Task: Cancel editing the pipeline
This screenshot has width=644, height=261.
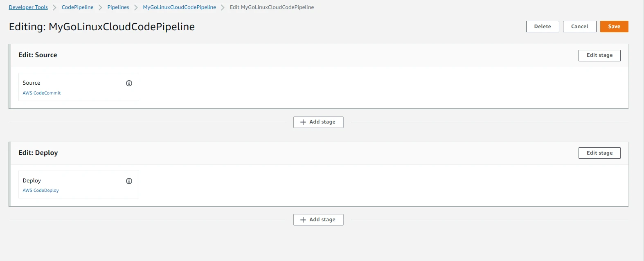Action: tap(579, 27)
